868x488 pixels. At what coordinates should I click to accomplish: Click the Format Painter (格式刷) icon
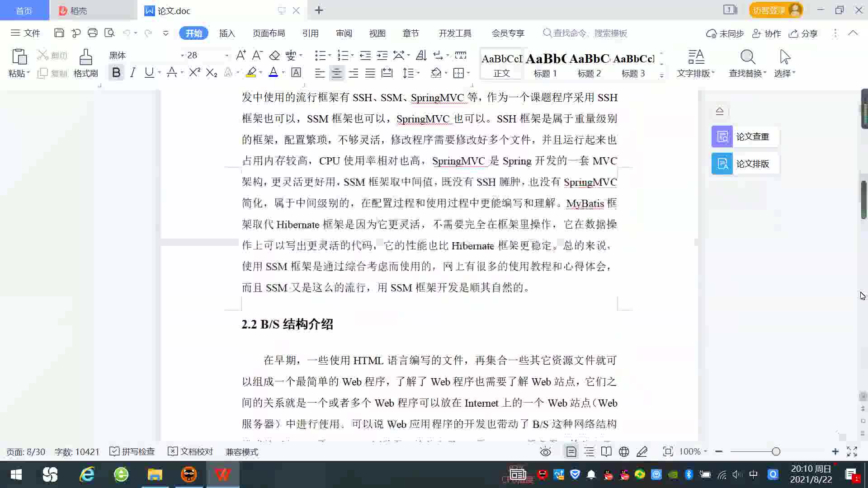[85, 58]
